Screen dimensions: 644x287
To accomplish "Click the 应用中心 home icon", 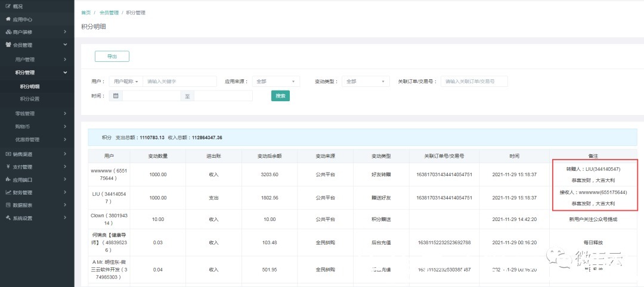I will [8, 19].
